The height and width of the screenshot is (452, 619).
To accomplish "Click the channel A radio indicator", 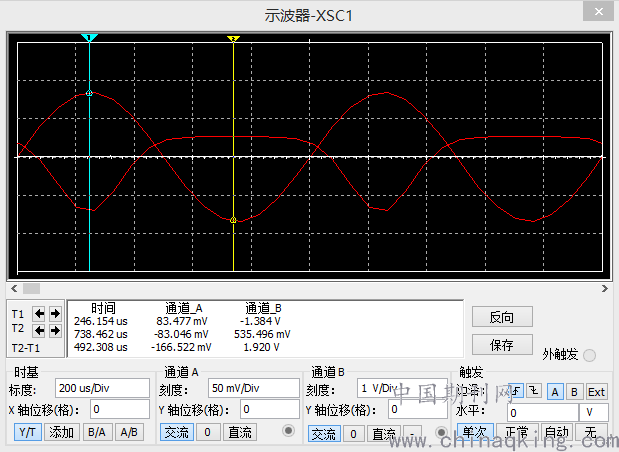I will coord(289,431).
